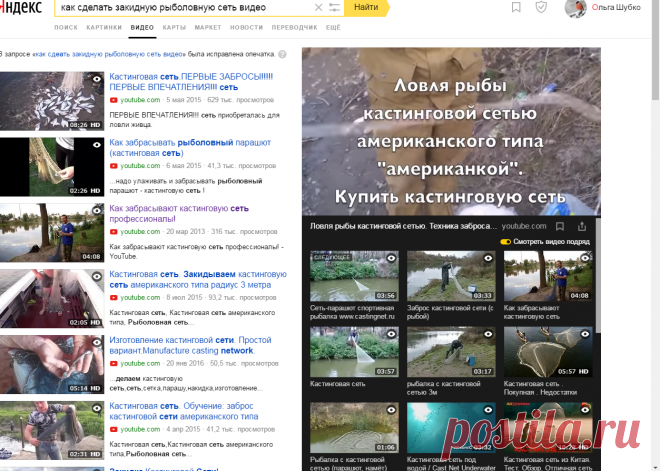The image size is (660, 471).
Task: Open Ольга Шубко profile avatar
Action: click(575, 8)
